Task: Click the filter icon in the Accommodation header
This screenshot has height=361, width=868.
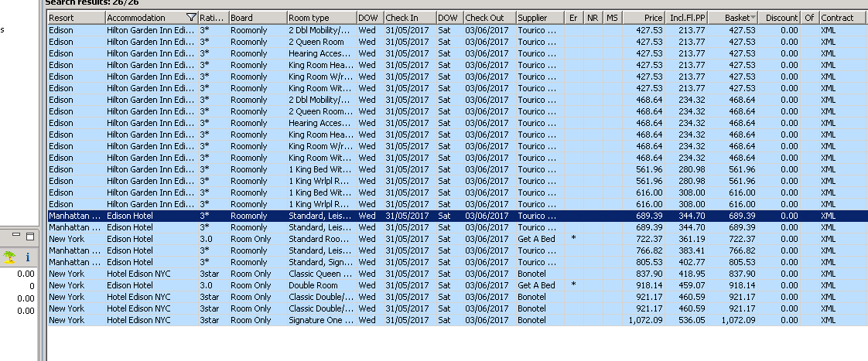Action: point(192,18)
